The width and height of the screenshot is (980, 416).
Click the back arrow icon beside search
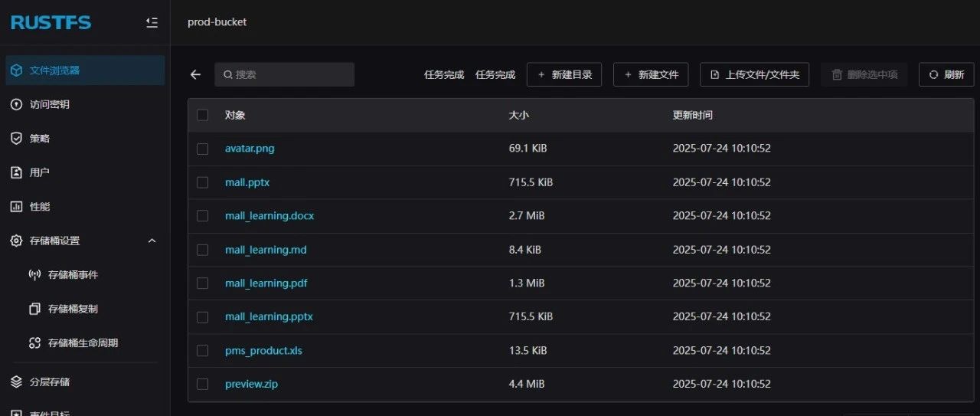click(x=195, y=74)
